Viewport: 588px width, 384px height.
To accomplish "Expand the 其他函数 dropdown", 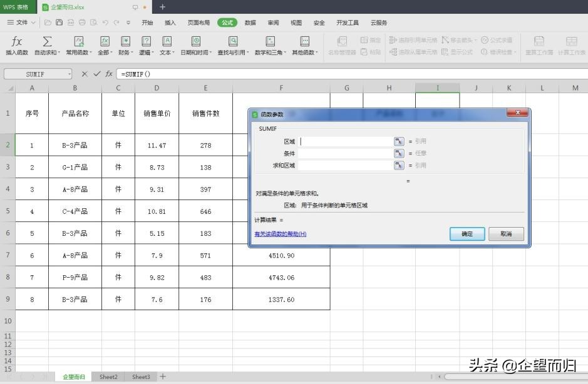I will tap(305, 53).
